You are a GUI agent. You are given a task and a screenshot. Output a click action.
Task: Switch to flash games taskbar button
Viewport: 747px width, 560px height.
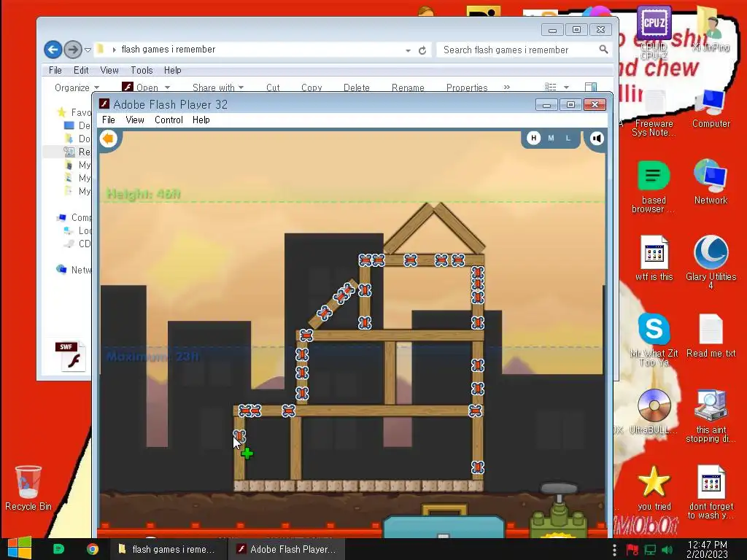tap(169, 549)
